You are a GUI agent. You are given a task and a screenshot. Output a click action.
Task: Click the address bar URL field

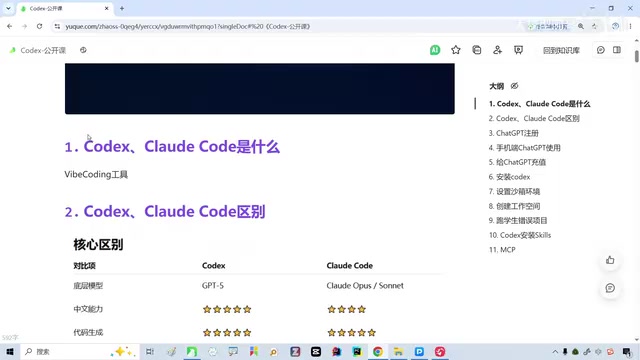pos(286,27)
